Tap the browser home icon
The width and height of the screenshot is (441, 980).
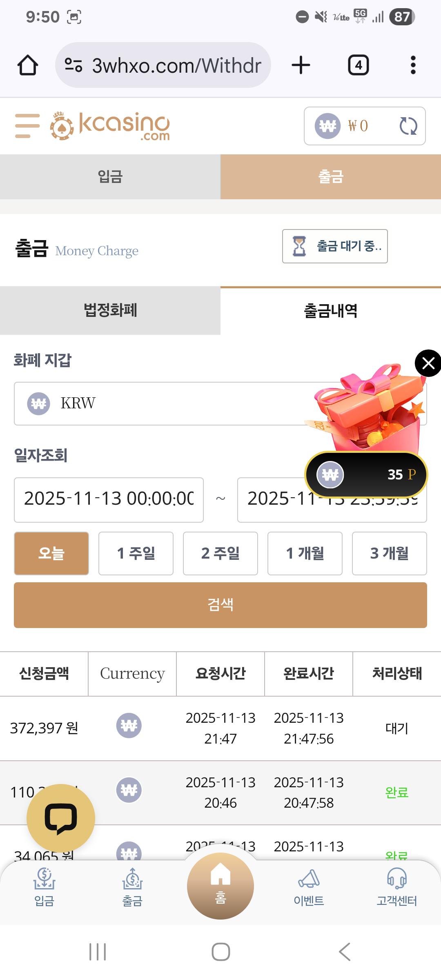pyautogui.click(x=28, y=65)
